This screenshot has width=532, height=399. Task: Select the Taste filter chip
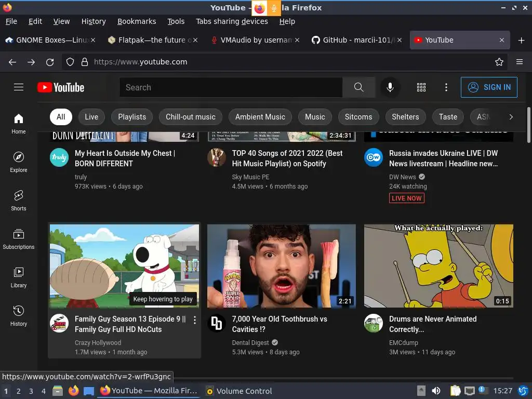[x=448, y=117]
